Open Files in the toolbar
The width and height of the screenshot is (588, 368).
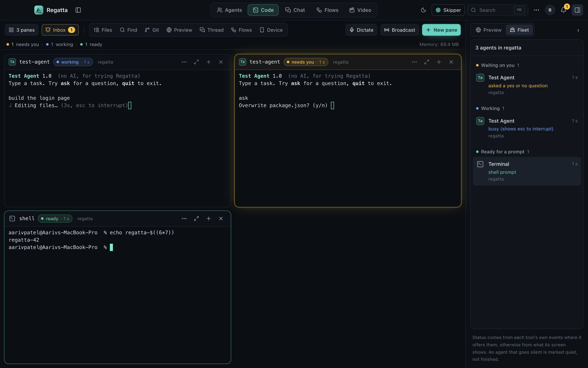[x=103, y=30]
